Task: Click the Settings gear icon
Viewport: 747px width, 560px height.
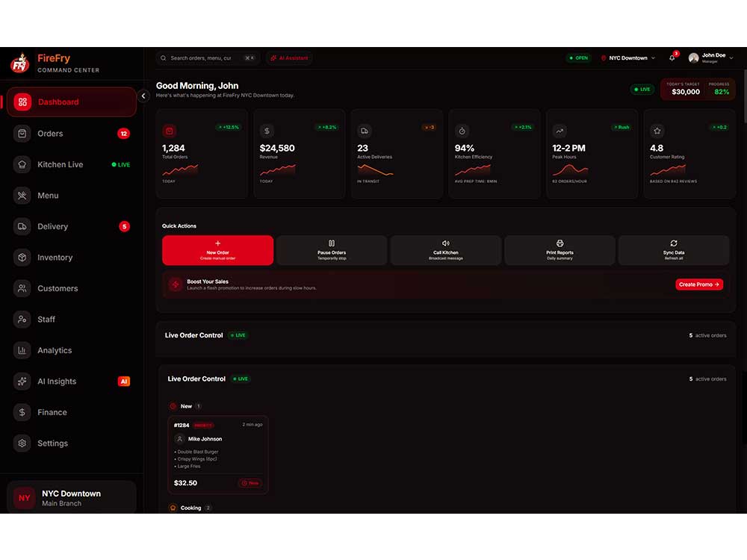Action: coord(22,443)
